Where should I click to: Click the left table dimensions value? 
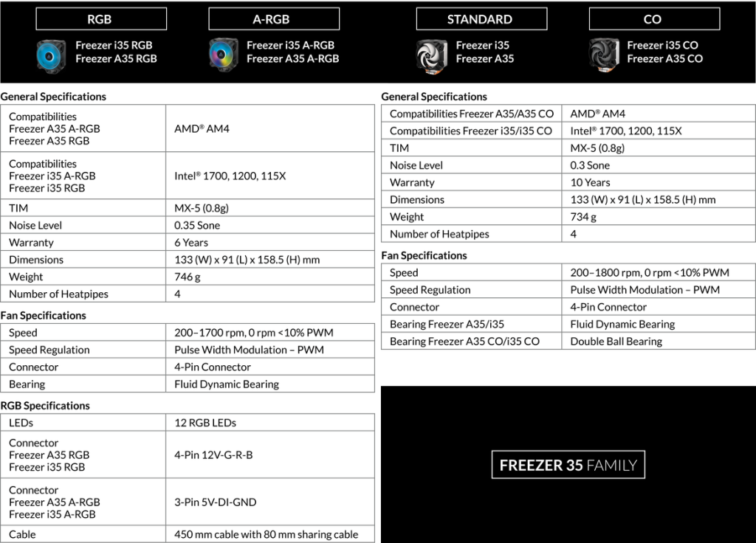(247, 260)
